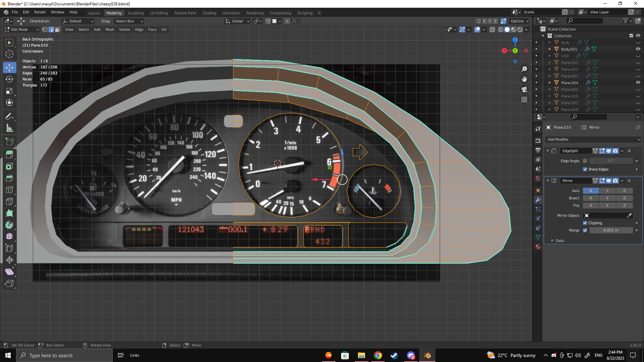This screenshot has width=644, height=362.
Task: Select the Extrude Region tool
Action: pos(9,155)
